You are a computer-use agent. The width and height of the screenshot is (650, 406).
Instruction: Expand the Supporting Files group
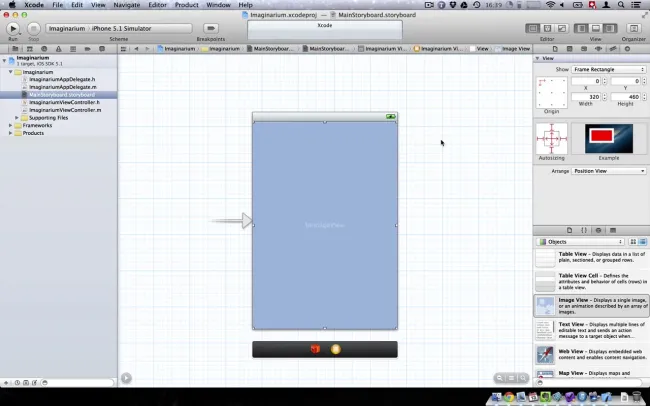(17, 118)
